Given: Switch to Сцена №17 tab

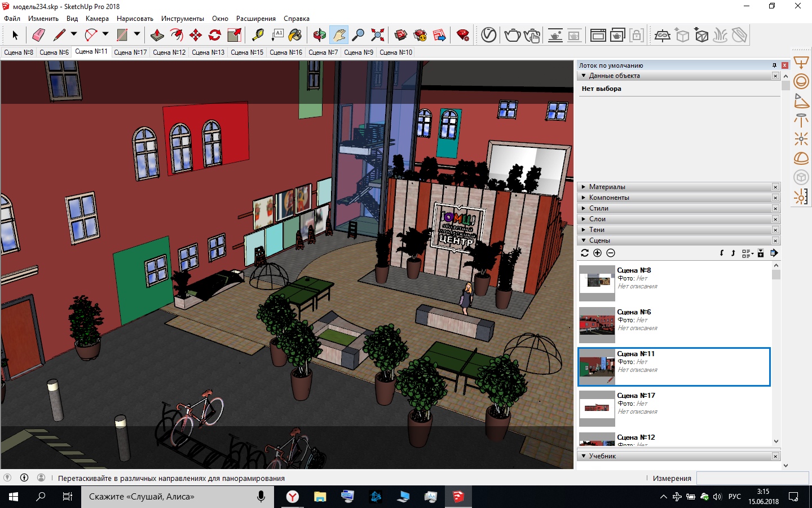Looking at the screenshot, I should [130, 52].
